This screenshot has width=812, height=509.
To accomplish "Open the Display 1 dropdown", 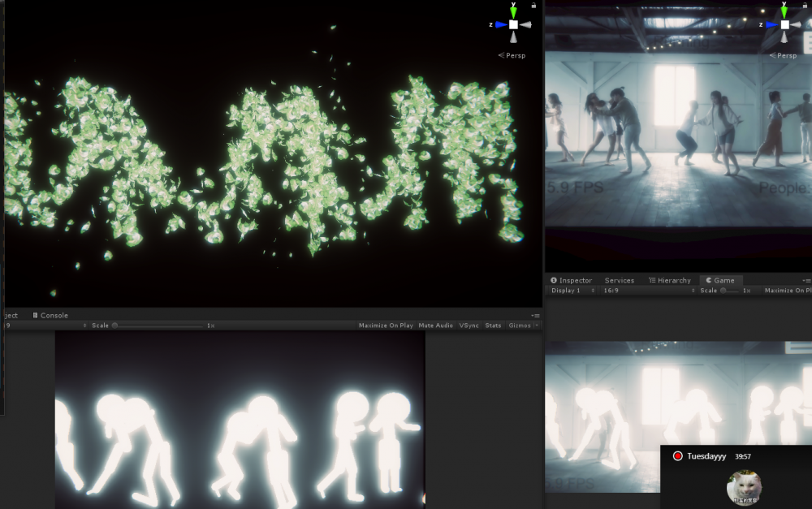I will click(572, 291).
